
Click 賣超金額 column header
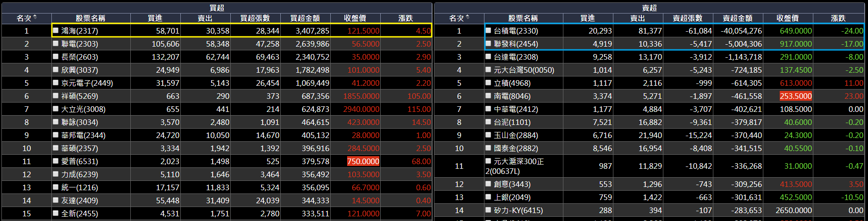pos(738,18)
